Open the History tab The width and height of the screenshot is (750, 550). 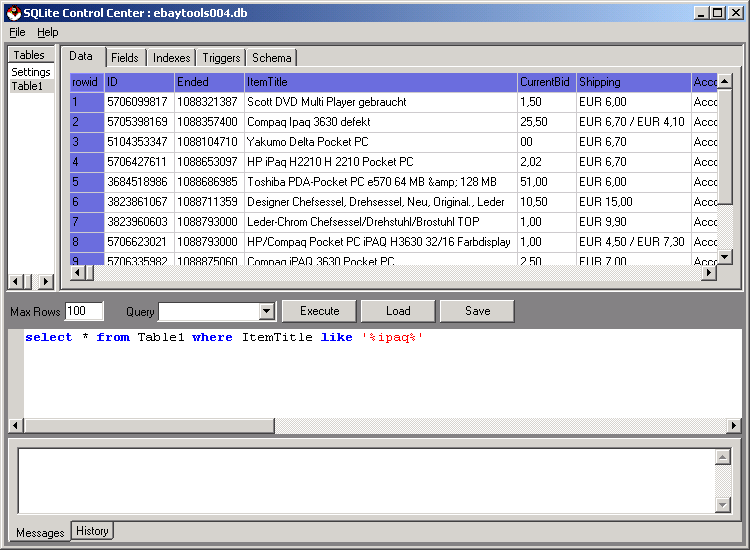tap(92, 531)
